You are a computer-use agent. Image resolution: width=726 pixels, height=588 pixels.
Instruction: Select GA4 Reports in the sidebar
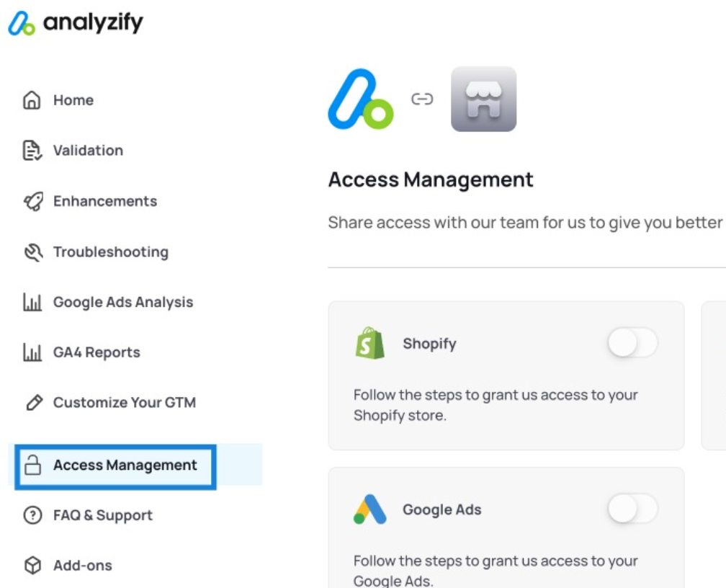97,352
